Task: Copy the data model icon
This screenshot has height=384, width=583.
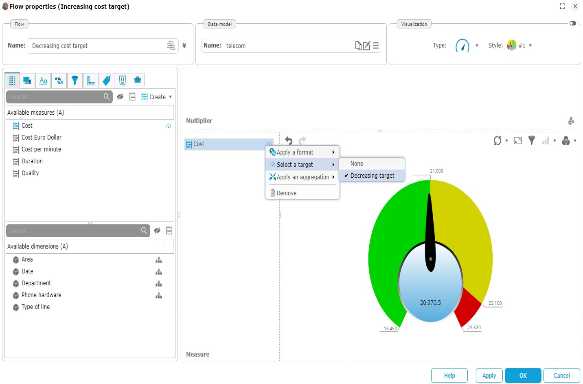Action: pyautogui.click(x=358, y=45)
